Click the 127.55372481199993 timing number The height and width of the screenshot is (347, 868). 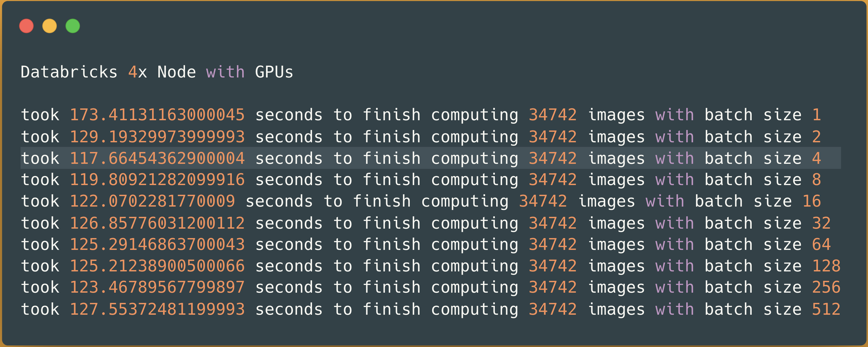pyautogui.click(x=157, y=309)
